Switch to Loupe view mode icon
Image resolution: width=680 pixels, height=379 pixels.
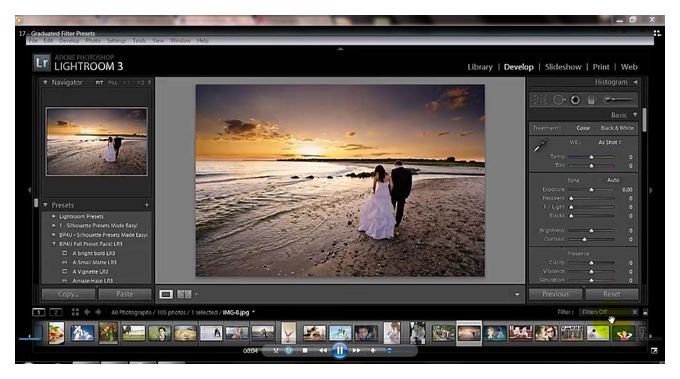(166, 294)
